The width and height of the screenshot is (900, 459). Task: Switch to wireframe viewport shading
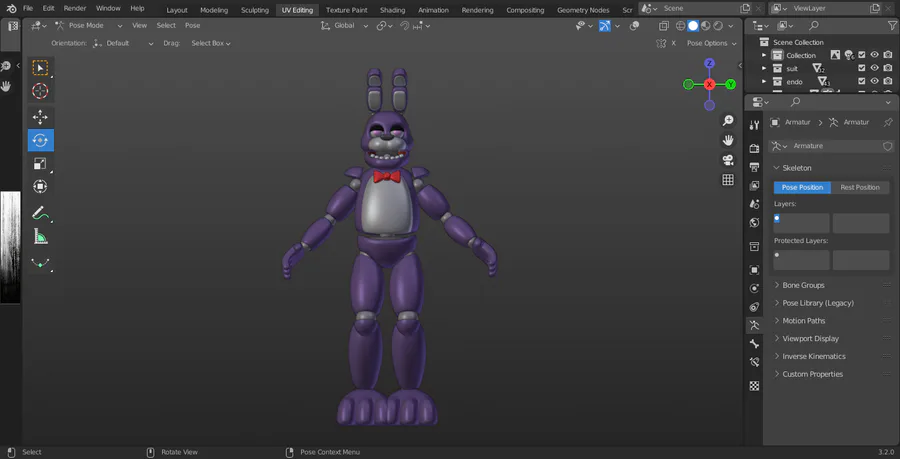(681, 26)
